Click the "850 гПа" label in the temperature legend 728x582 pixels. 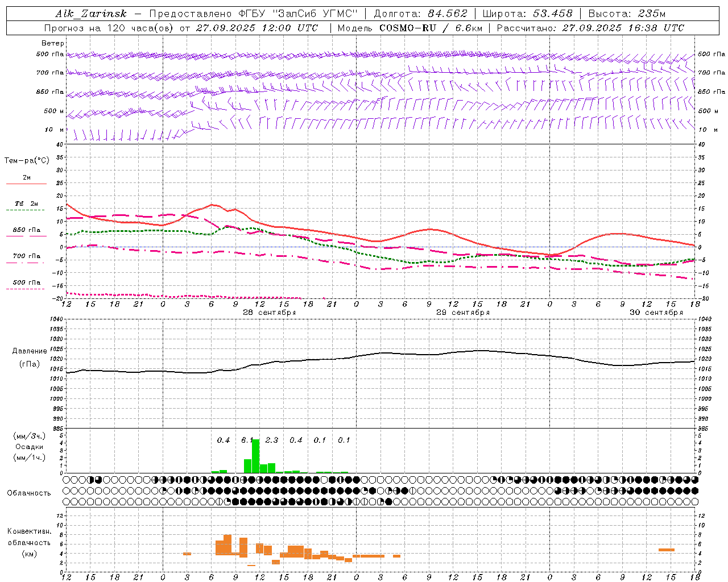[27, 230]
